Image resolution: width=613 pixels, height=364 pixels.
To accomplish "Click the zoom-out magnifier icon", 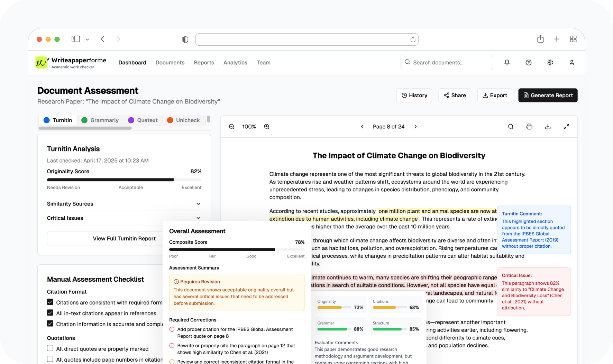I will 231,126.
